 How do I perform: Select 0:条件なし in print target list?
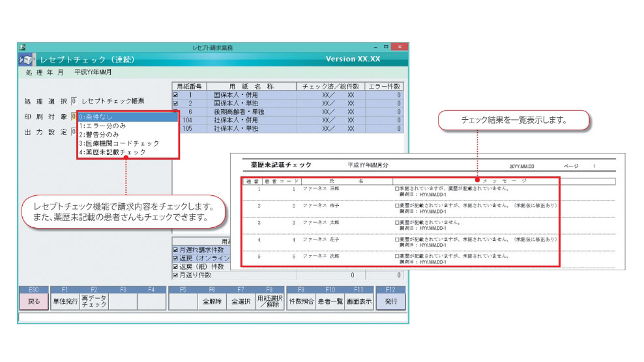[127, 118]
